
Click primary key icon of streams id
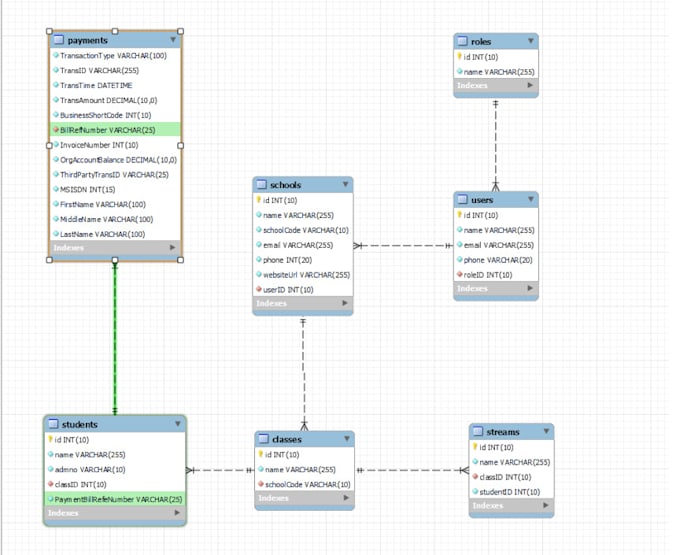coord(475,447)
